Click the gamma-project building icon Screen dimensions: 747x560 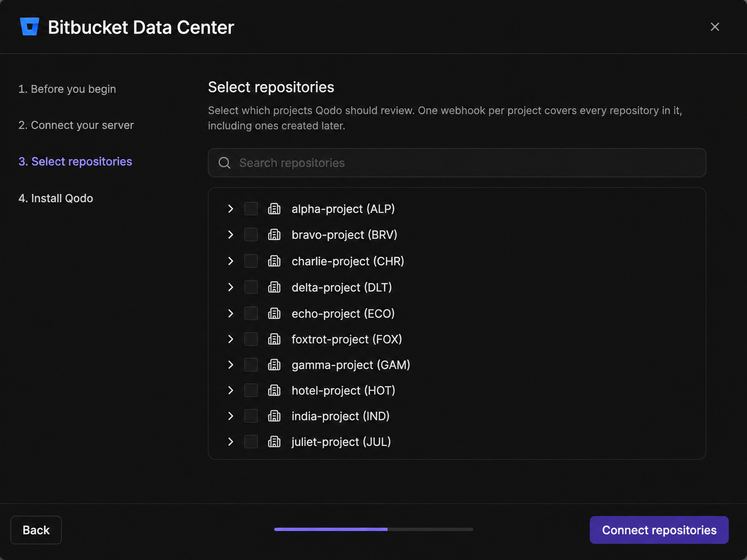click(274, 365)
